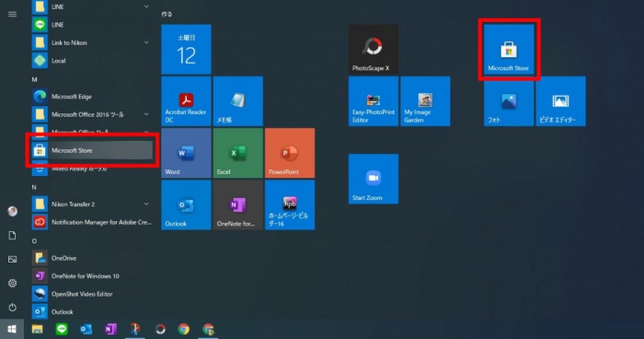Expand the Start menu hamburger button
This screenshot has width=644, height=339.
pos(12,15)
